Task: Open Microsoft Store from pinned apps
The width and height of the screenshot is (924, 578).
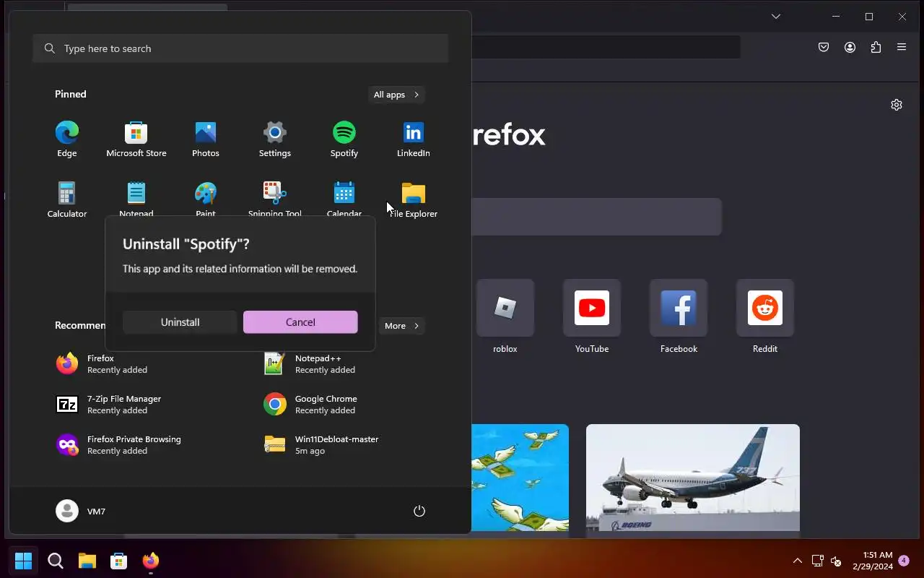Action: (x=136, y=139)
